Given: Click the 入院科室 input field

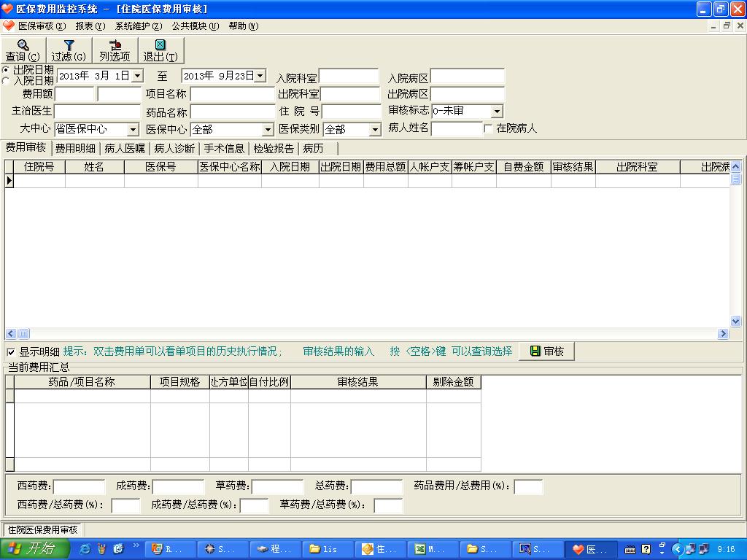Looking at the screenshot, I should click(349, 77).
